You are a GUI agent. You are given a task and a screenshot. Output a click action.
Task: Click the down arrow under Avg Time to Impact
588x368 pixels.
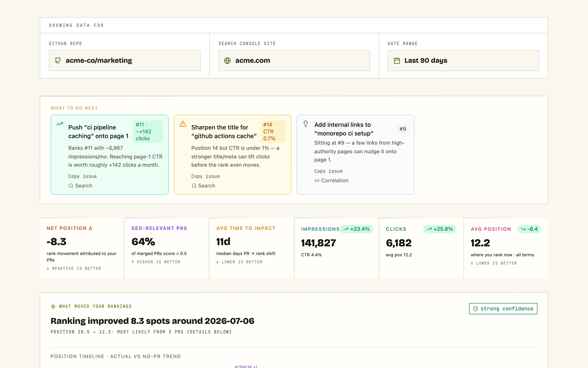pos(218,262)
